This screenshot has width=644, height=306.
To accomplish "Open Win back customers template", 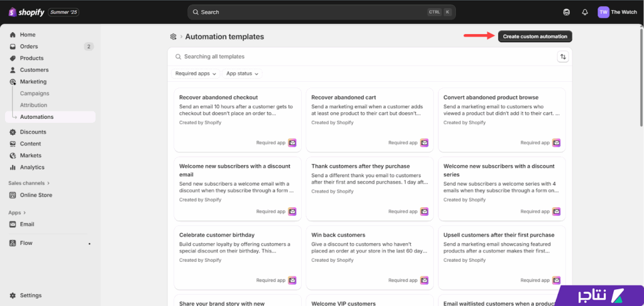I will point(370,258).
